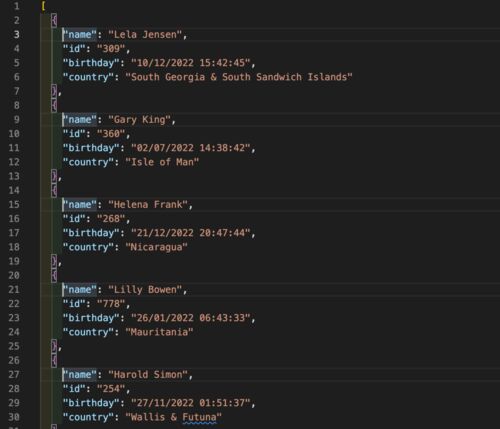Click the "birthday" key on line 23
The image size is (500, 429).
[91, 318]
